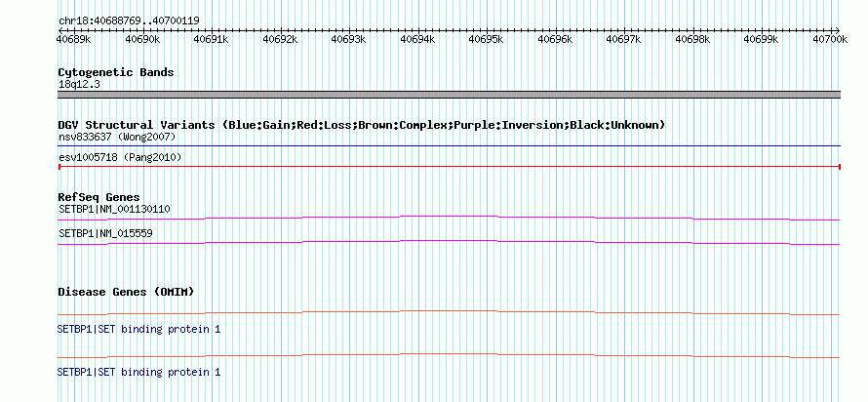Select the Cytogenetic Bands track title

coord(116,72)
